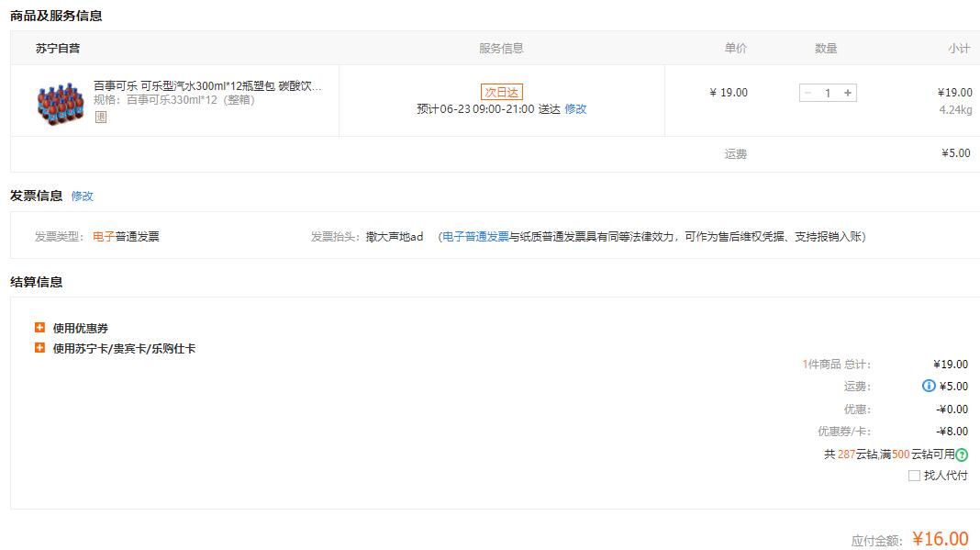Click the 应付金额 ¥16.00 total
The image size is (980, 550).
click(x=940, y=539)
